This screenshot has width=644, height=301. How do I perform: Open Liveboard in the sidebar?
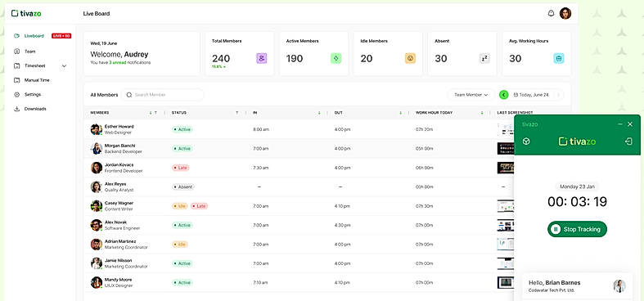[34, 36]
